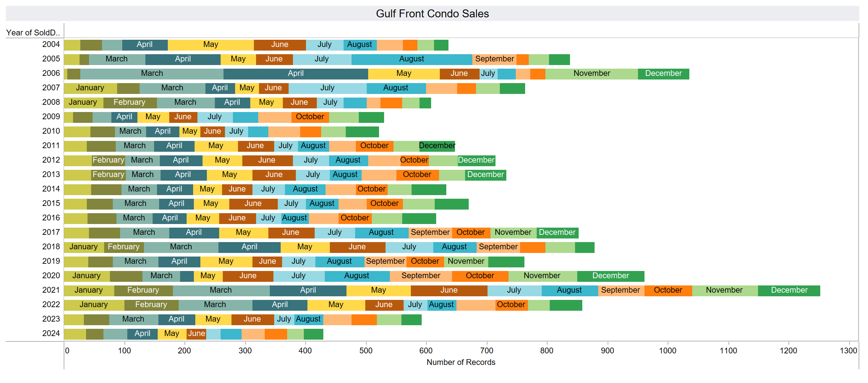
Task: Click the chart title Gulf Front Condo Sales
Action: (432, 14)
